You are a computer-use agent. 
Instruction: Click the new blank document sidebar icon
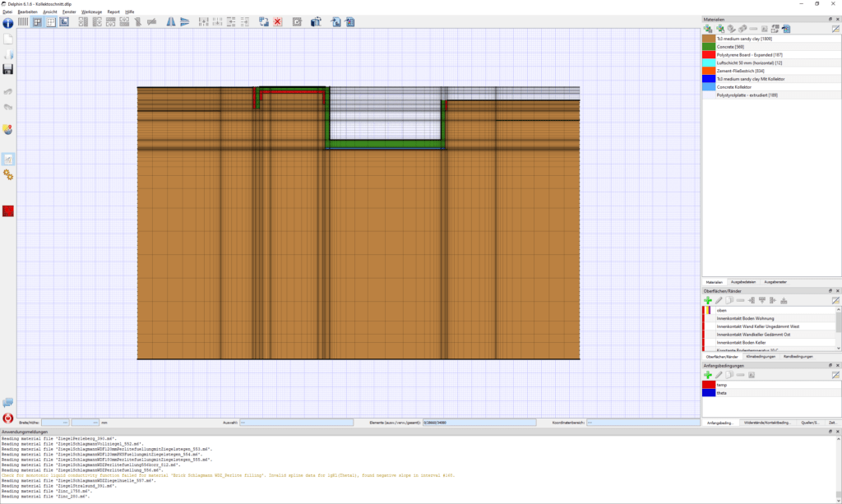(8, 39)
